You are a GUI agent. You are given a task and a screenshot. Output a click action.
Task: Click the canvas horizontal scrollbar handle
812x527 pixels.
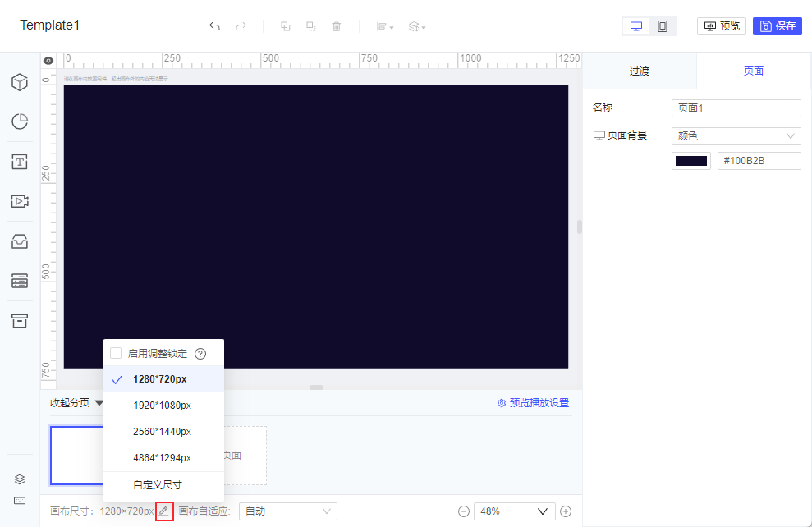coord(316,387)
